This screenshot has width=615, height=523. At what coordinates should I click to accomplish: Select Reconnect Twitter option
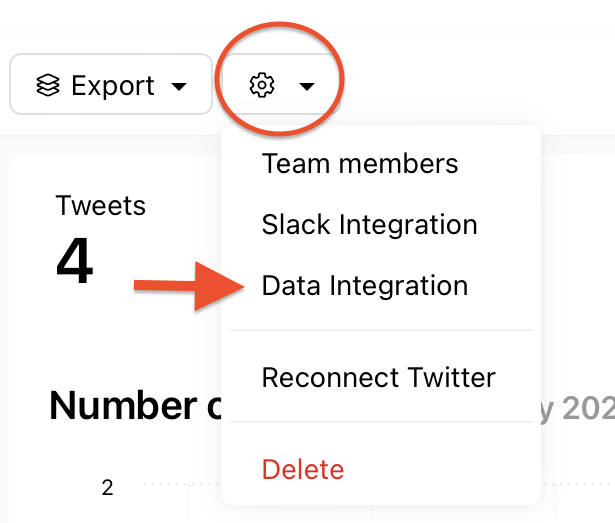pos(378,378)
